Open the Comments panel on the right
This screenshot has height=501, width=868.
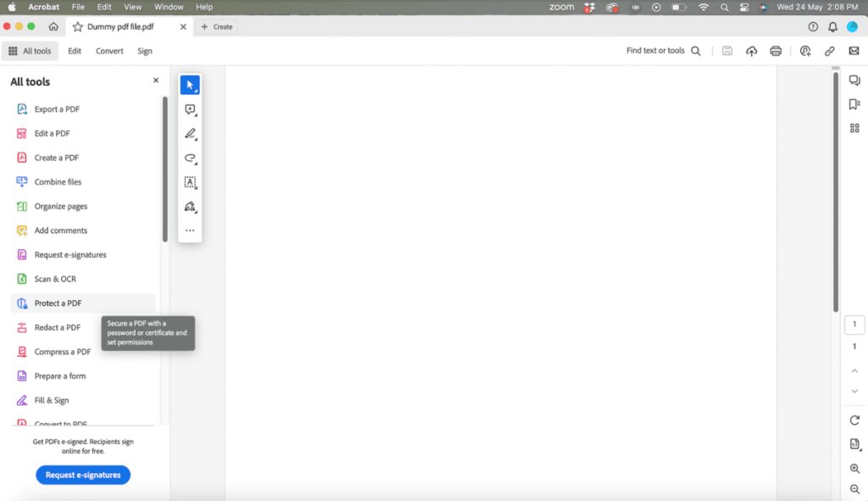pyautogui.click(x=854, y=80)
